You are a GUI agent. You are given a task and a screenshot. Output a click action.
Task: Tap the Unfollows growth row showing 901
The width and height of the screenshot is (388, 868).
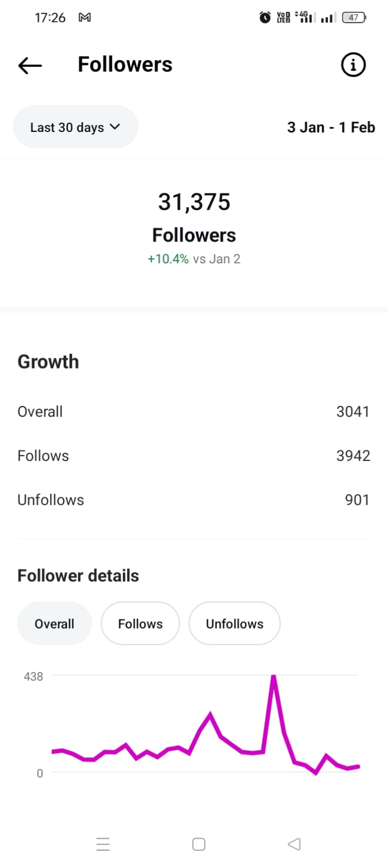tap(194, 499)
